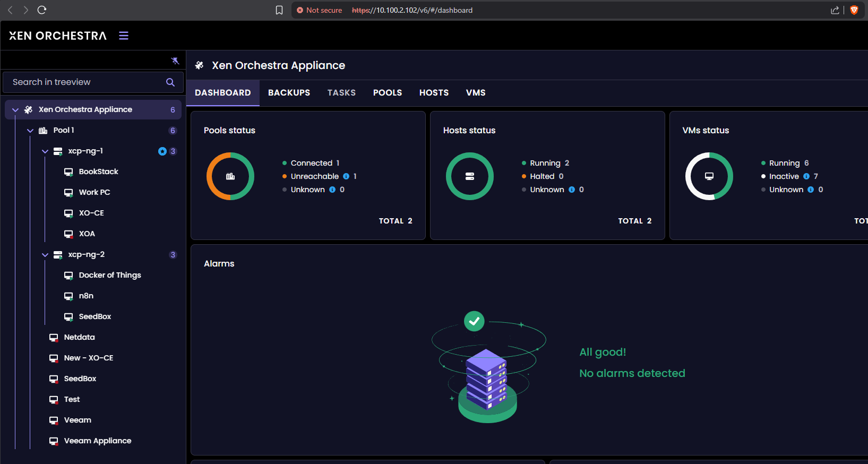
Task: Click the Brave Shields icon in the address bar
Action: (854, 10)
